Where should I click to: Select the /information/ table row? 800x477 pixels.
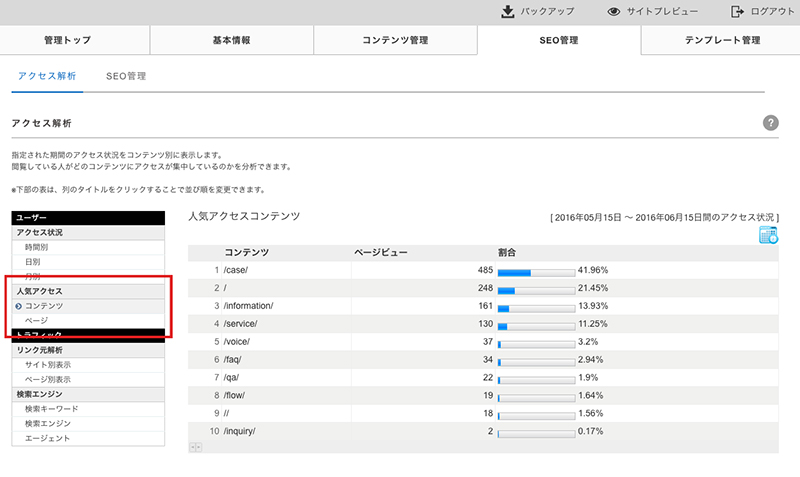(400, 305)
